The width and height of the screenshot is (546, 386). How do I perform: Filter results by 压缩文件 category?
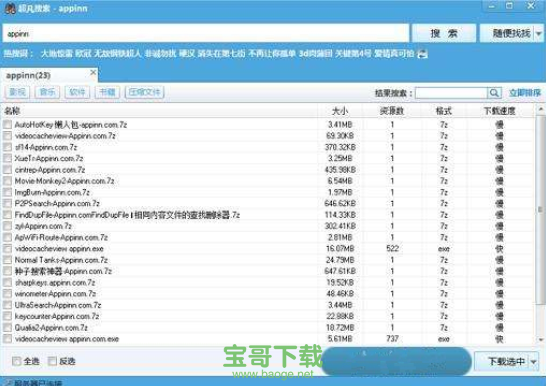click(145, 92)
